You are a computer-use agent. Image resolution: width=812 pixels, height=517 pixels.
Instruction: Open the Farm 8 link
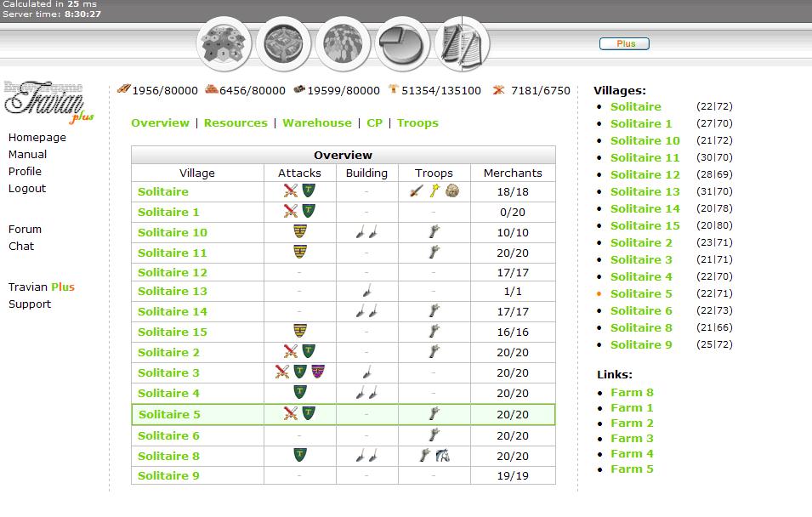point(632,392)
